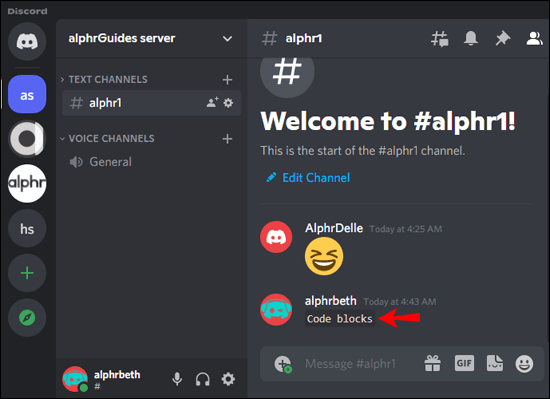
Task: Click the laughing emoji in message
Action: pyautogui.click(x=324, y=256)
